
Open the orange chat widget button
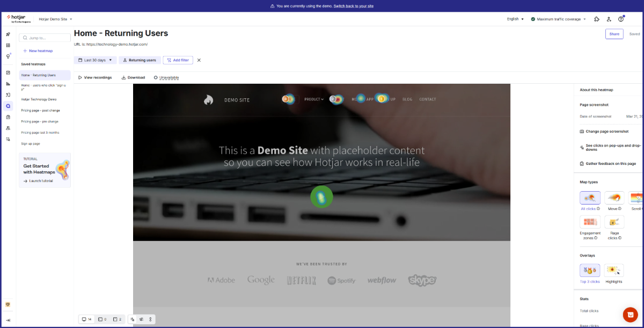pyautogui.click(x=630, y=315)
